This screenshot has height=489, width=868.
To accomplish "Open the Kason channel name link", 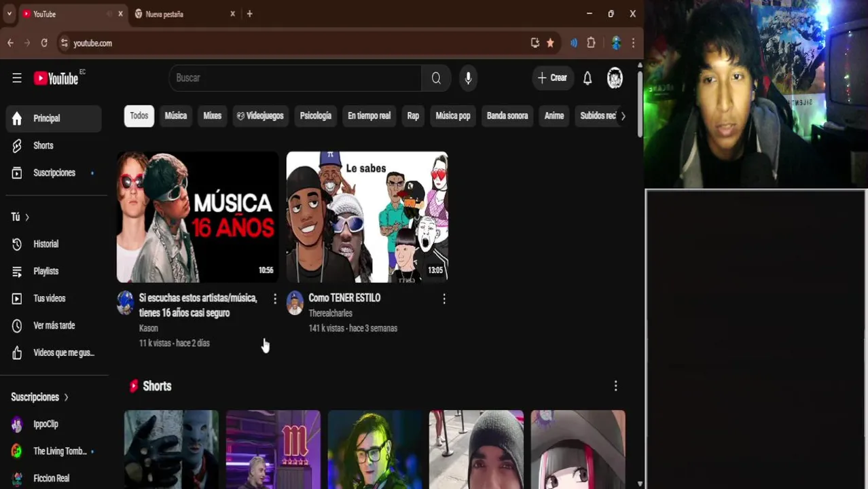I will coord(149,328).
